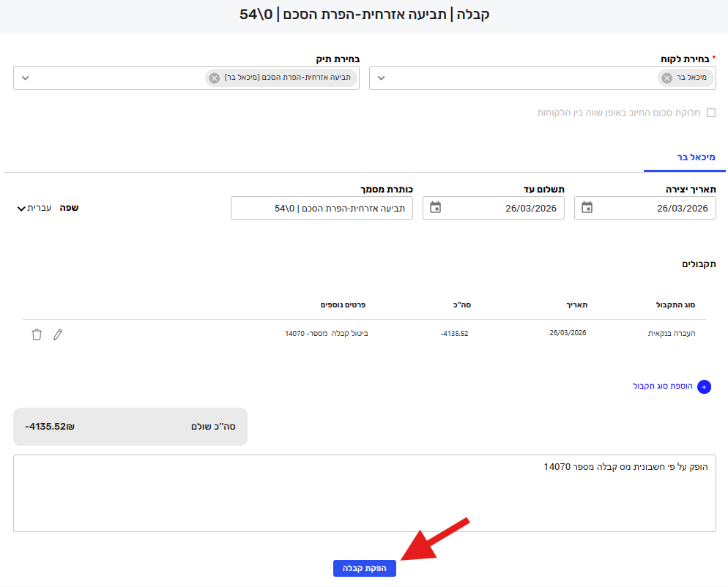Open the שפה language dropdown
Screen dimensions: 728x587
click(x=34, y=209)
